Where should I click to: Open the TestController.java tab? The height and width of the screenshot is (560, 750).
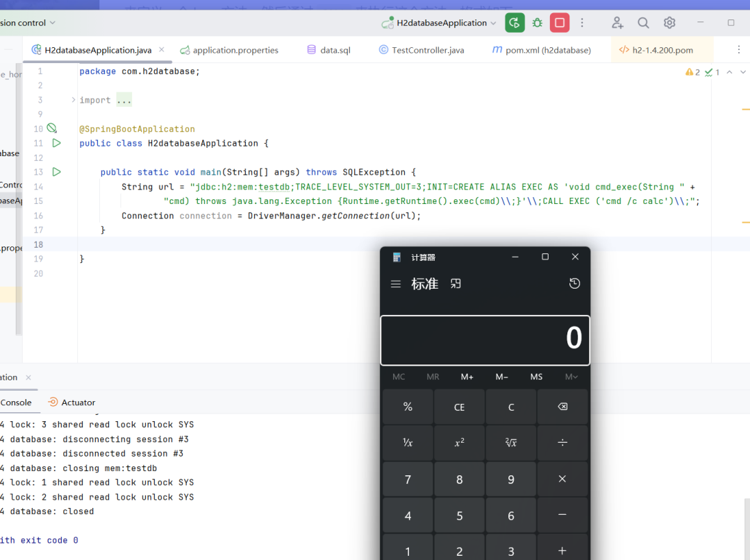422,50
